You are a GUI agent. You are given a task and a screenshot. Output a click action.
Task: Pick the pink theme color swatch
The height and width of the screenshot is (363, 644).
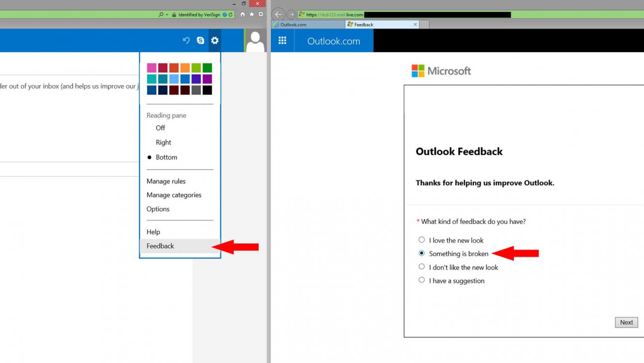tap(152, 68)
